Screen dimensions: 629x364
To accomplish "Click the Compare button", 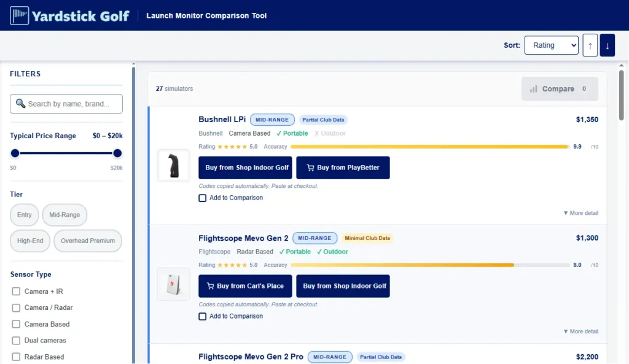I will (560, 89).
